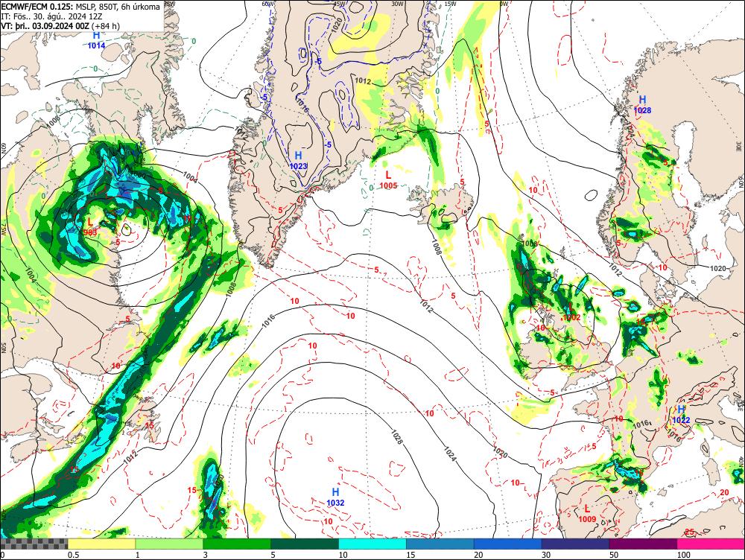745x560 pixels.
Task: Click the blue H marker above 1022
Action: point(681,410)
